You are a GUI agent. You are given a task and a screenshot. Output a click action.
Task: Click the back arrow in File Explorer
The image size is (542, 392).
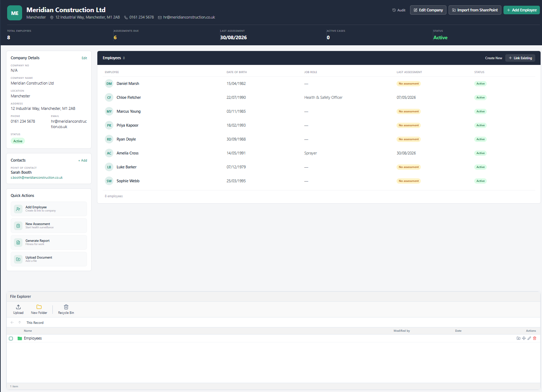click(12, 322)
